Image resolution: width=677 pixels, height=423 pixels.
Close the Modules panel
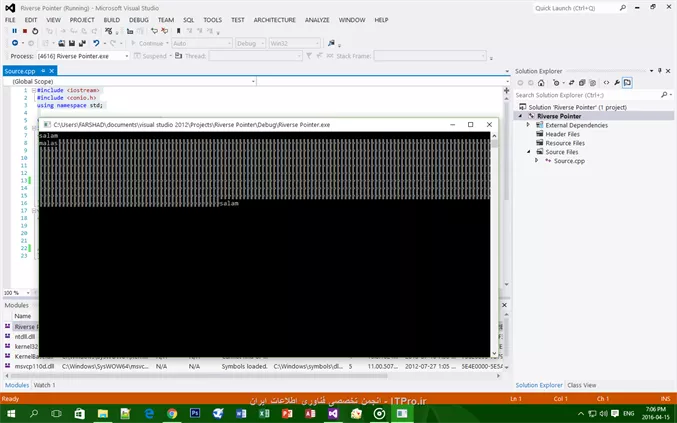504,305
